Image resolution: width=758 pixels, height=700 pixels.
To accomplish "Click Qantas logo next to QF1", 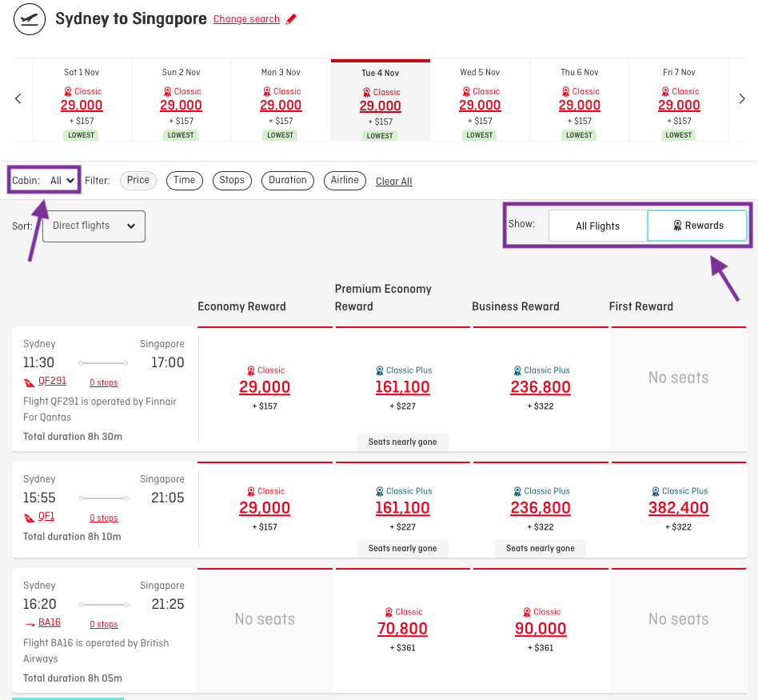I will 29,518.
